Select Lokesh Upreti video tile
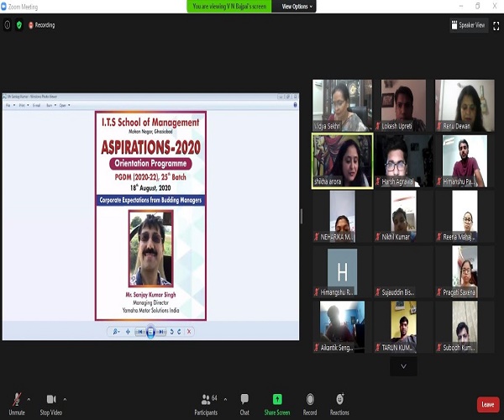Image resolution: width=504 pixels, height=420 pixels. tap(403, 105)
